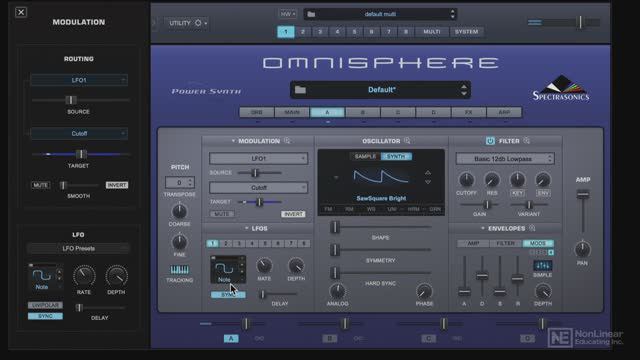
Task: Click the Analog oscillator knob
Action: pyautogui.click(x=337, y=291)
